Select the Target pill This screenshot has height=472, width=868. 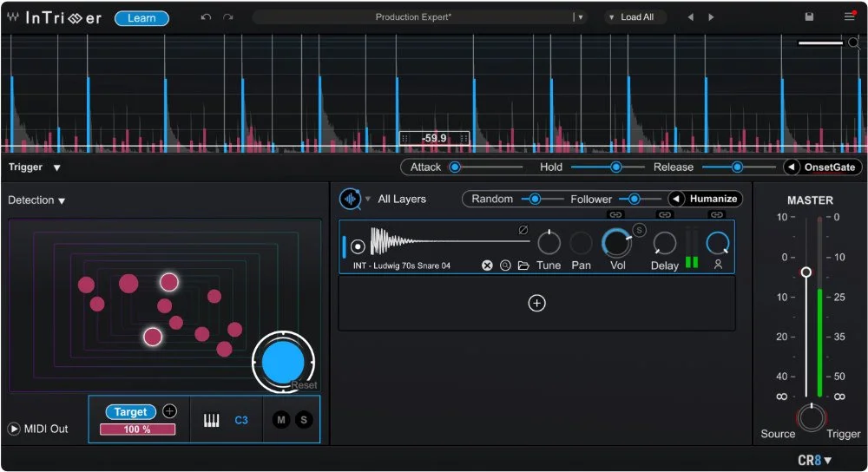pyautogui.click(x=131, y=412)
